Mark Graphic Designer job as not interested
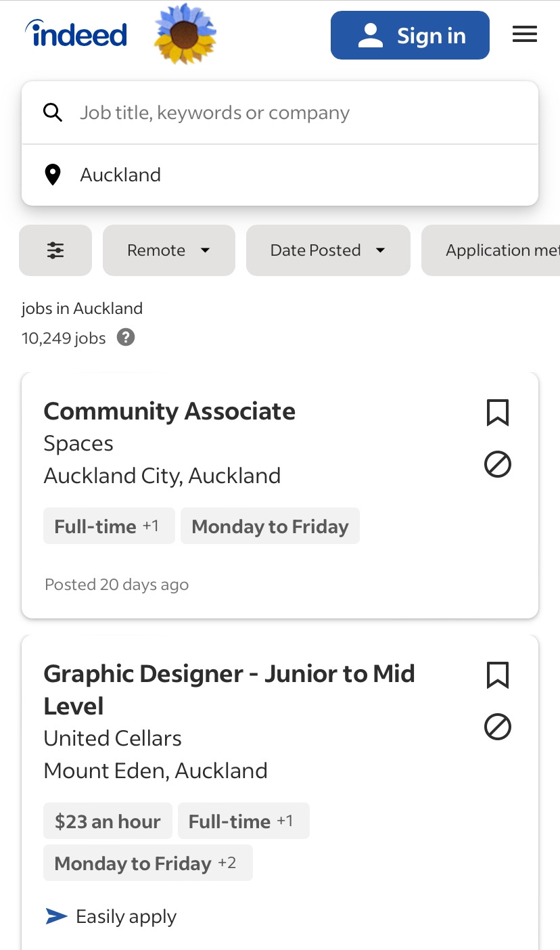Screen dimensions: 560x950 498,727
